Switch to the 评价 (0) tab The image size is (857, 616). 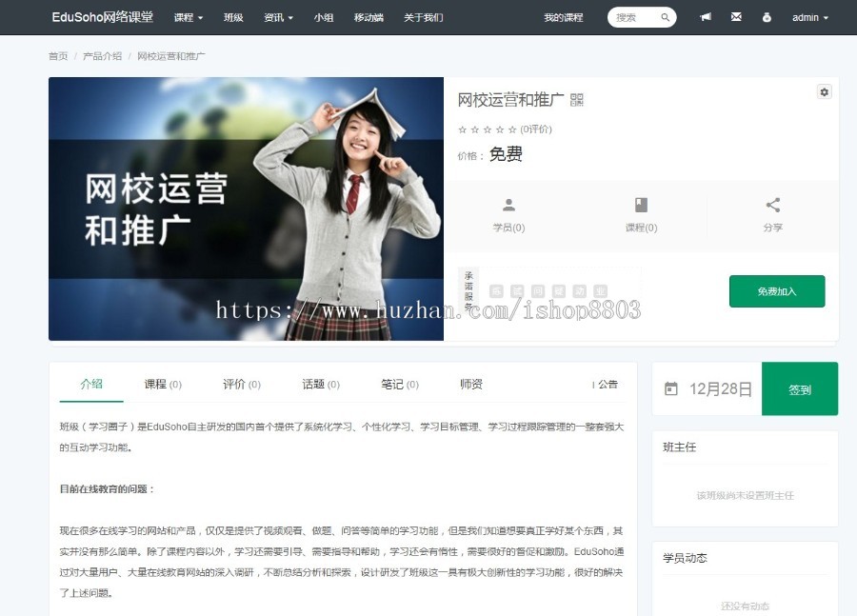point(242,385)
